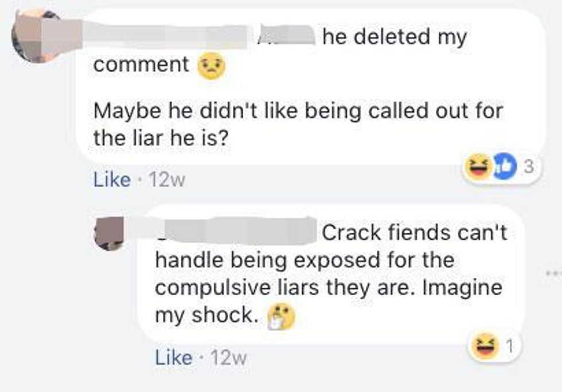
Task: Open the reply author's profile picture
Action: tap(110, 233)
